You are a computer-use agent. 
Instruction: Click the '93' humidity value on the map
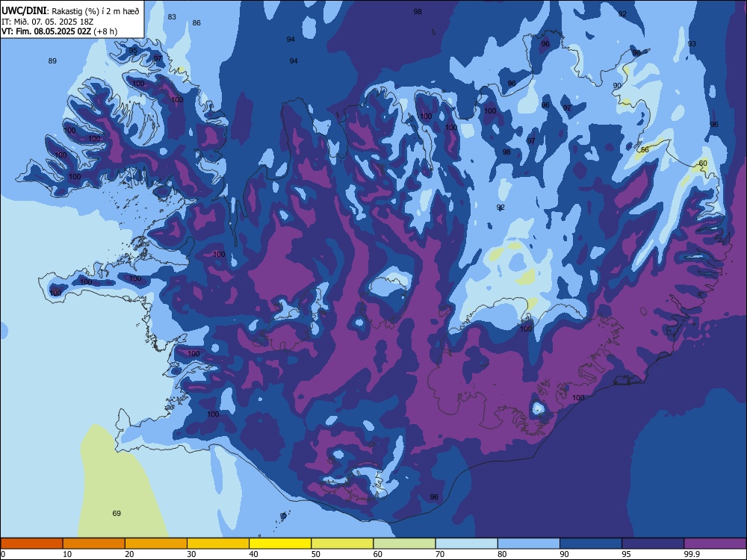(692, 44)
